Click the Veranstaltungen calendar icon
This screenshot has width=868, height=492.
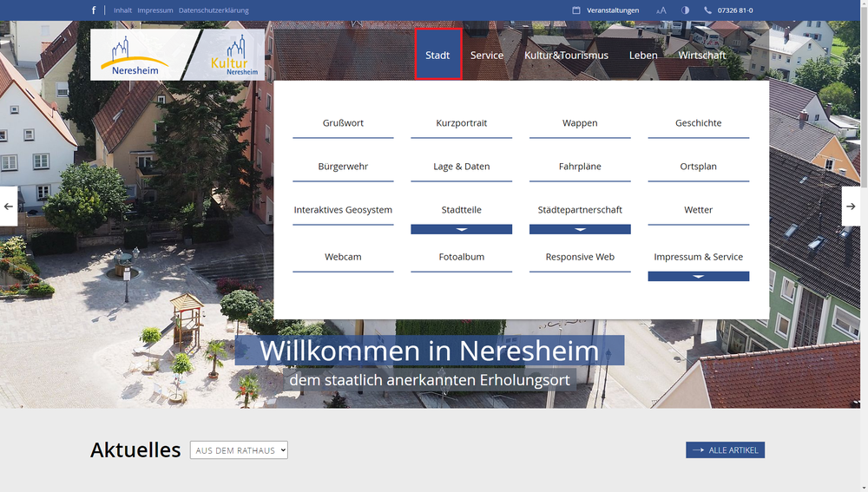point(576,10)
